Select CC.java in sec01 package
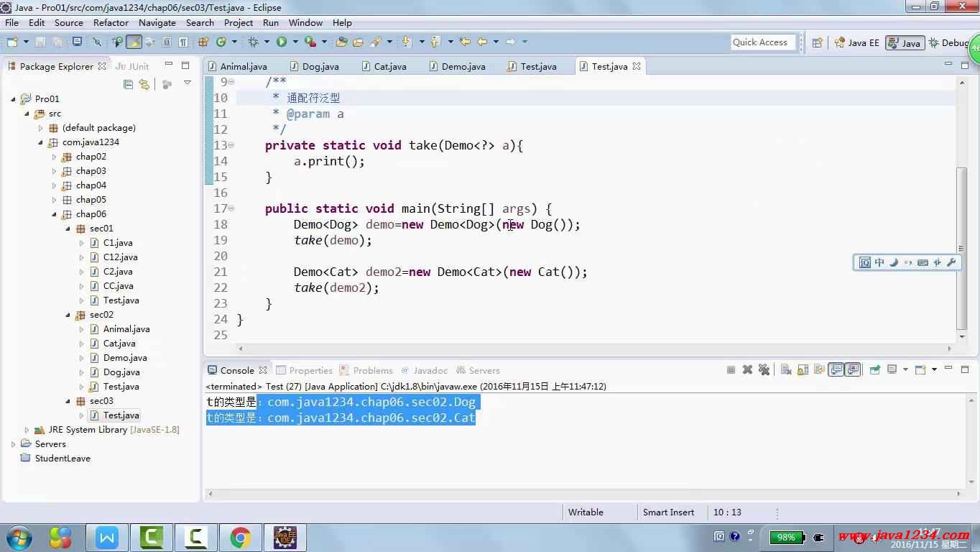Screen dimensions: 980x552 [x=118, y=286]
